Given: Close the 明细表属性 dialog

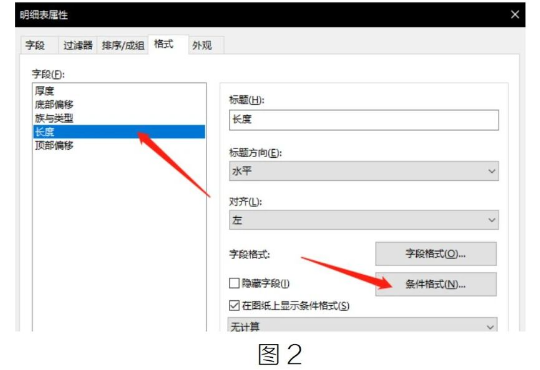Looking at the screenshot, I should (x=515, y=14).
